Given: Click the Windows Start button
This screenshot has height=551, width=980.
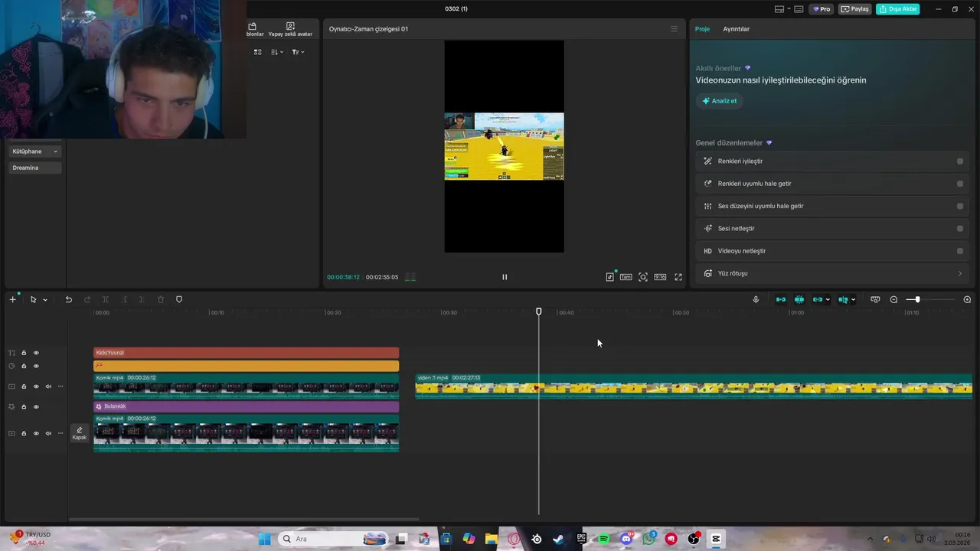Looking at the screenshot, I should pos(265,539).
